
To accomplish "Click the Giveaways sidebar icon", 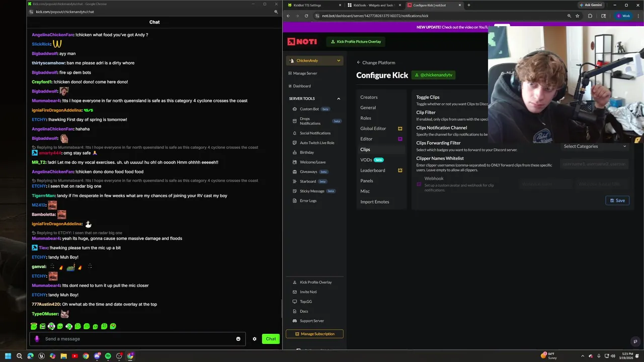I will [x=295, y=172].
